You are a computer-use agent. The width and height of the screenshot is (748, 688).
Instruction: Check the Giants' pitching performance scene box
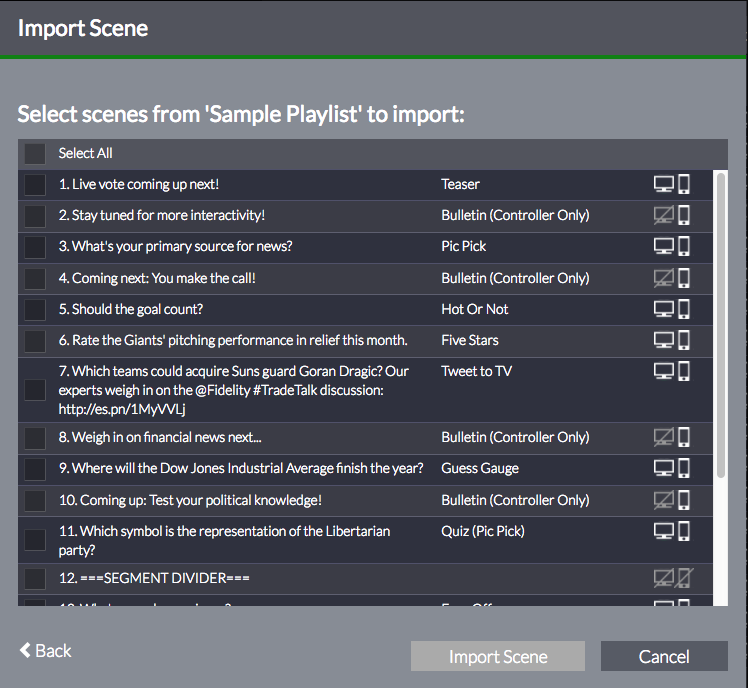pyautogui.click(x=35, y=341)
